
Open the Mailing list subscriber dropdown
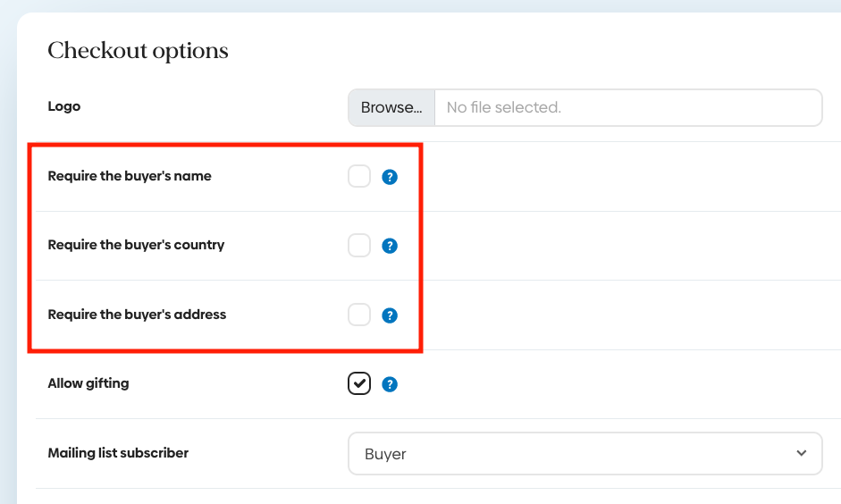pyautogui.click(x=584, y=454)
